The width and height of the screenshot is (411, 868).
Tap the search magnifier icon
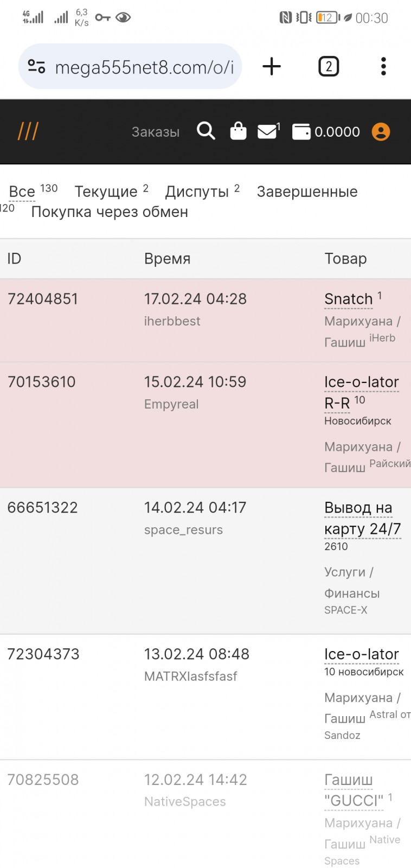pyautogui.click(x=206, y=131)
